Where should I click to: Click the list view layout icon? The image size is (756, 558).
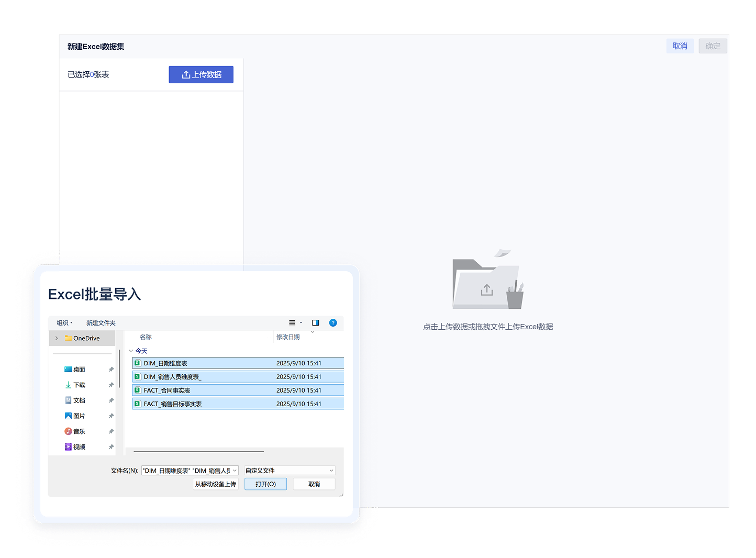pos(292,323)
